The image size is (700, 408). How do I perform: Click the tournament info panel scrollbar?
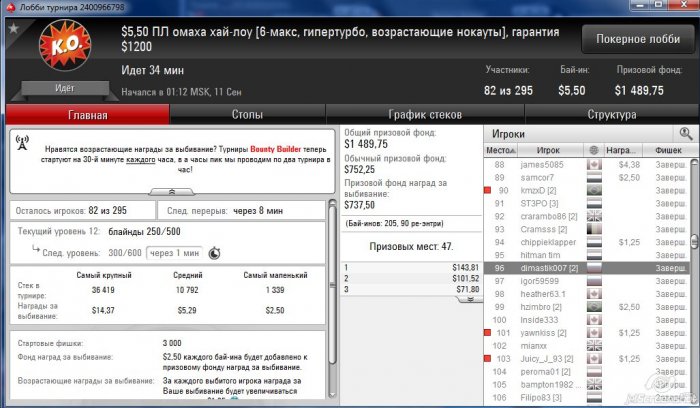pos(332,286)
